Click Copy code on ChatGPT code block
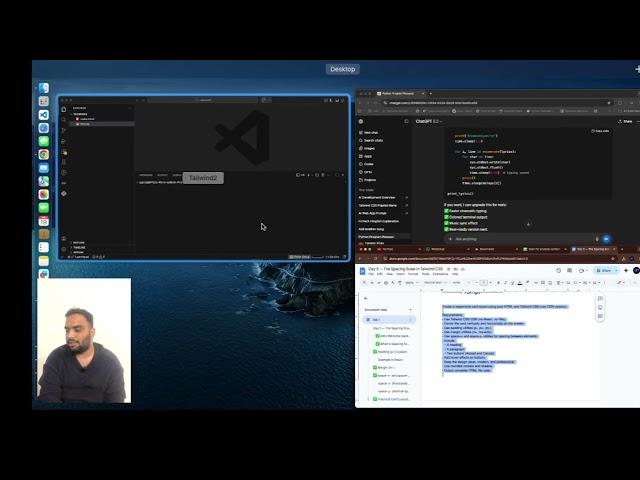 click(600, 131)
